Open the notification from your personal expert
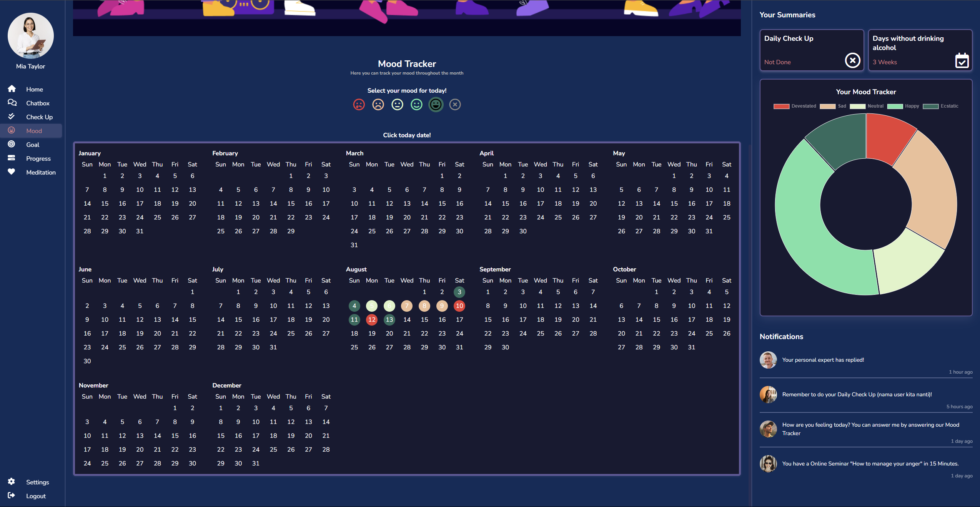Viewport: 980px width, 507px height. pos(823,360)
